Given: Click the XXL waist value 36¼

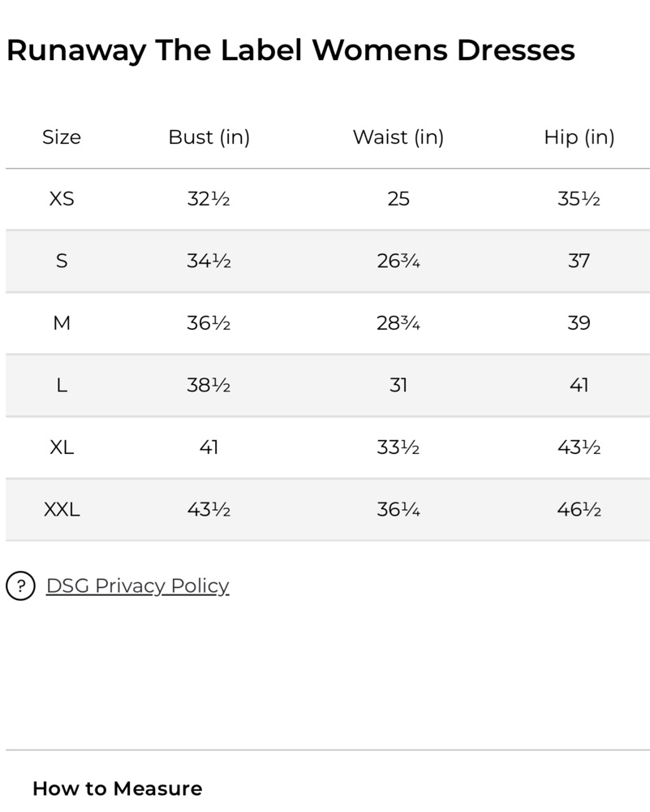Looking at the screenshot, I should click(x=398, y=510).
